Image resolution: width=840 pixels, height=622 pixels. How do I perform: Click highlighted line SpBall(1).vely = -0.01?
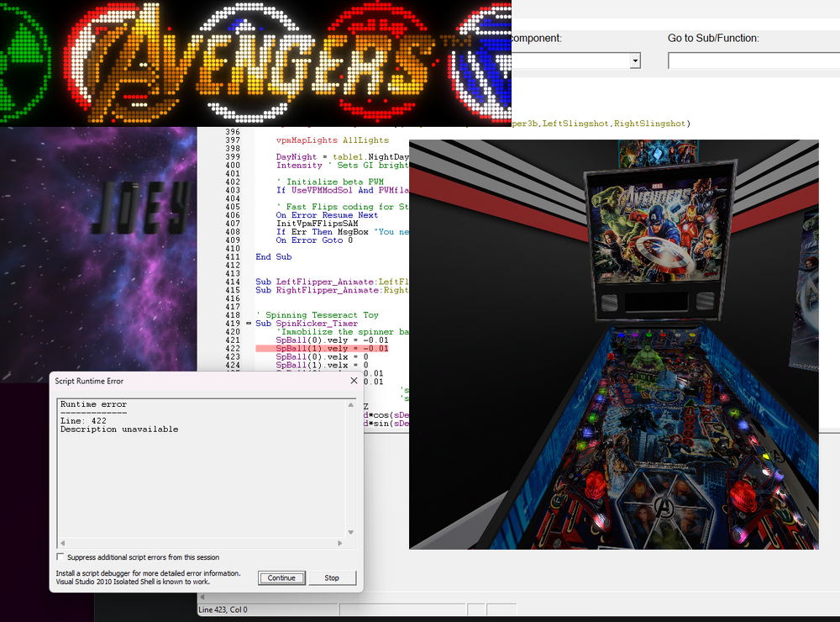[x=322, y=349]
